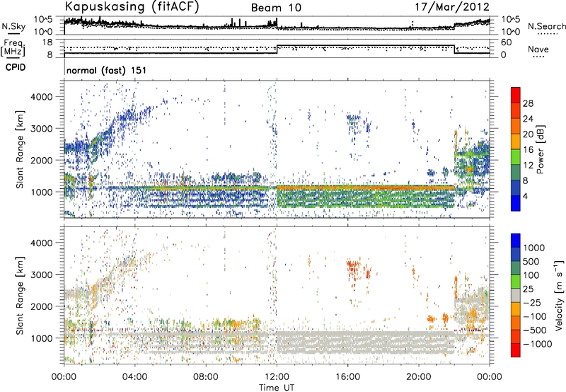
Task: Select the blue 4–8 dB Power colorbar segment
Action: (x=516, y=188)
